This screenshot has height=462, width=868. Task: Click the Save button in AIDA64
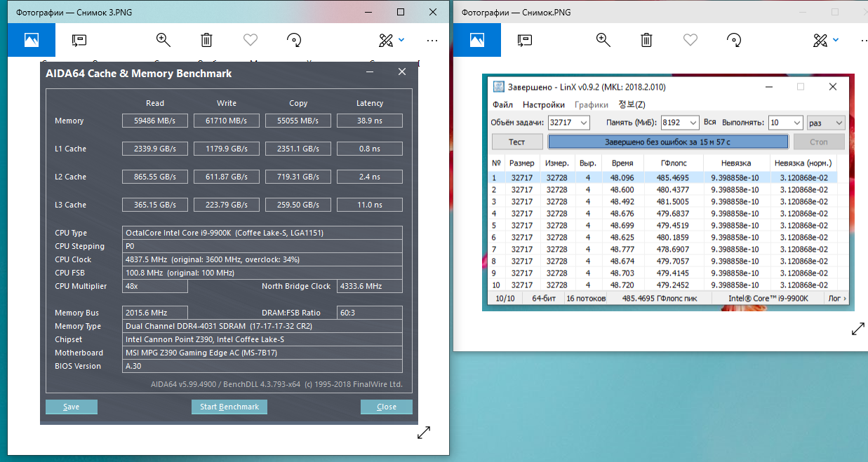click(72, 407)
